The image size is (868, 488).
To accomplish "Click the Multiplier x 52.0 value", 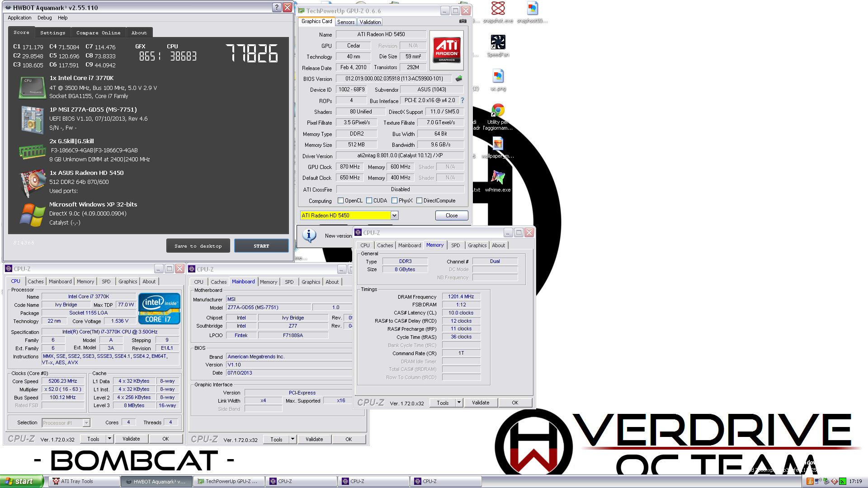I will pos(63,389).
